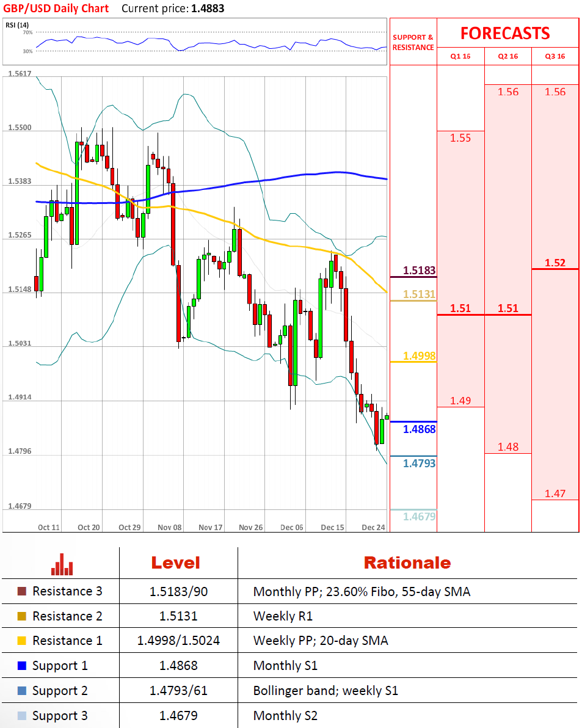This screenshot has height=728, width=582.
Task: Click the RSI 70% level label
Action: [28, 32]
